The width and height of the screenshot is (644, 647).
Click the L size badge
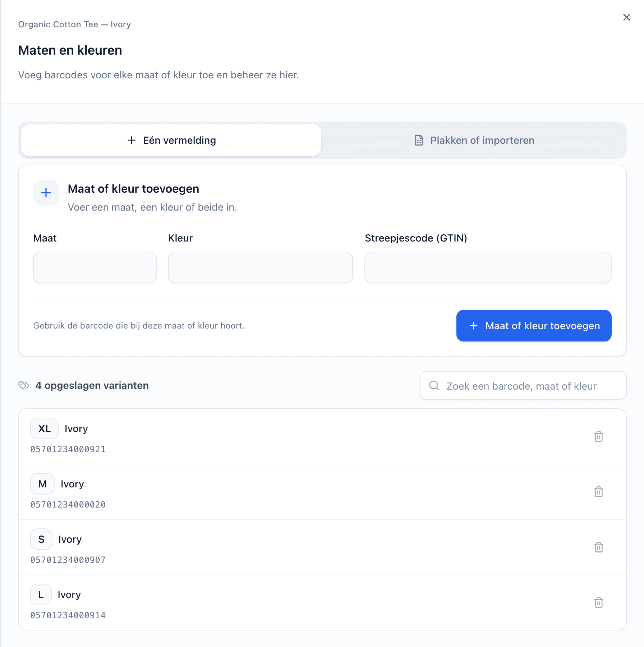pyautogui.click(x=41, y=595)
